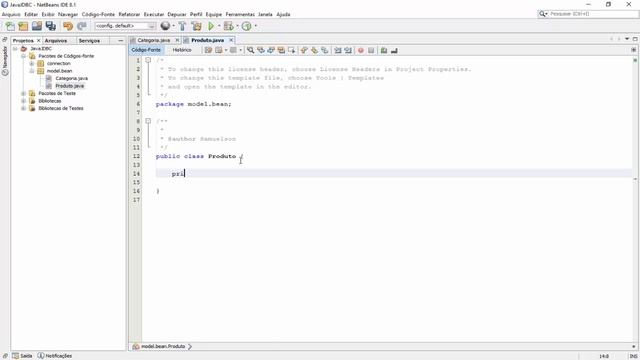Switch to the Serviços tab
The image size is (640, 360).
89,41
